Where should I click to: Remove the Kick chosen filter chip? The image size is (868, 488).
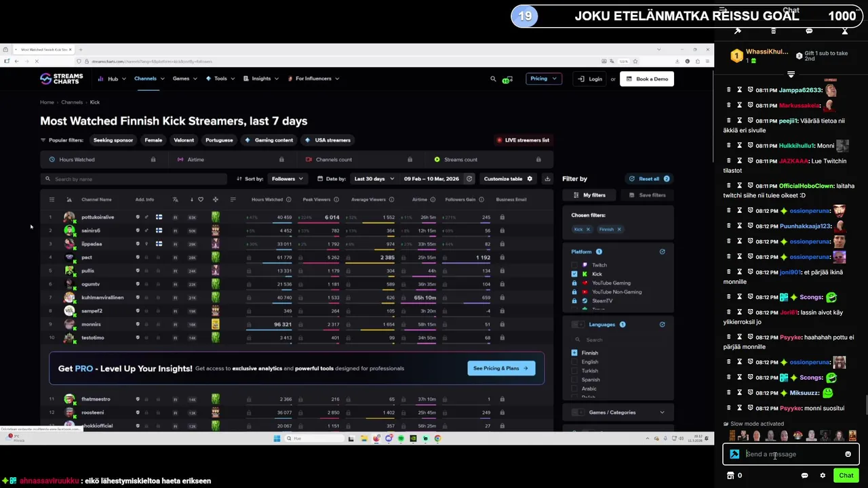588,229
